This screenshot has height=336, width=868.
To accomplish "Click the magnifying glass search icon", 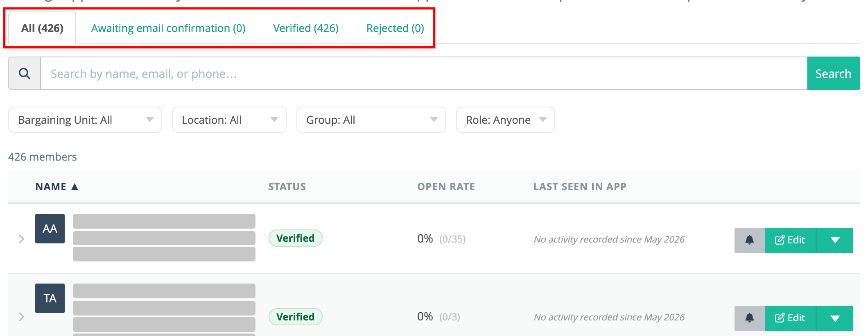I will pos(25,73).
